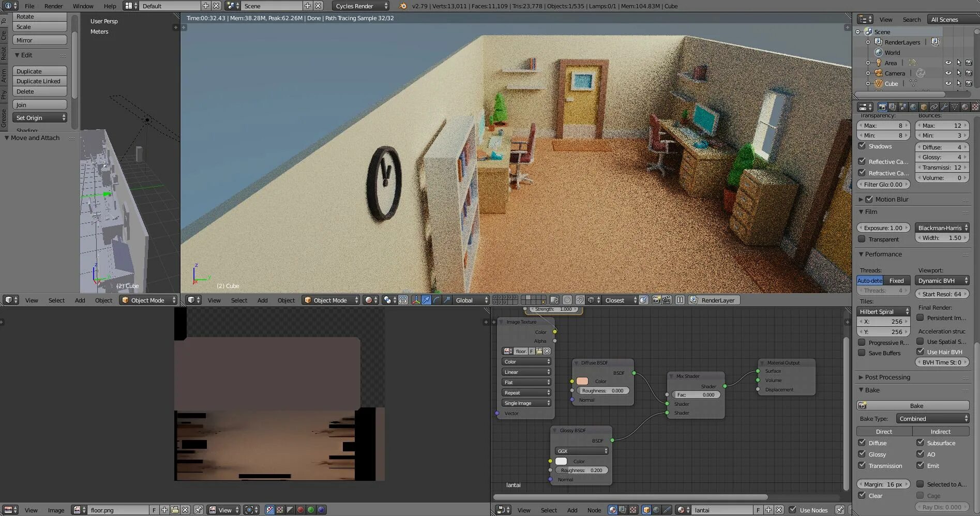Click the Exposure value field
The width and height of the screenshot is (980, 516).
point(883,227)
